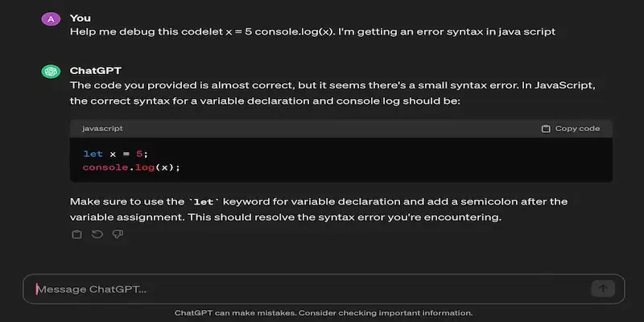
Task: Focus the Message ChatGPT input field
Action: tap(306, 289)
